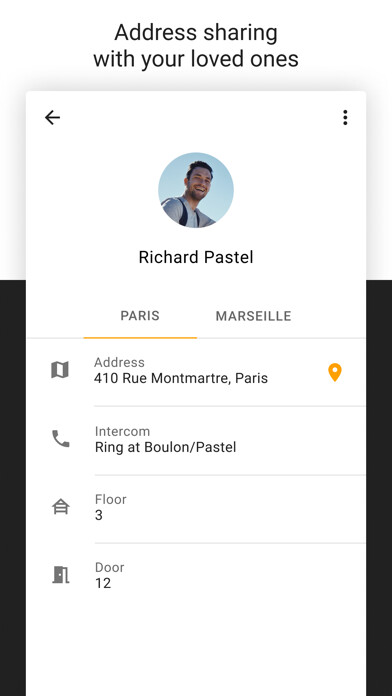Tap the Door value 12

[103, 583]
